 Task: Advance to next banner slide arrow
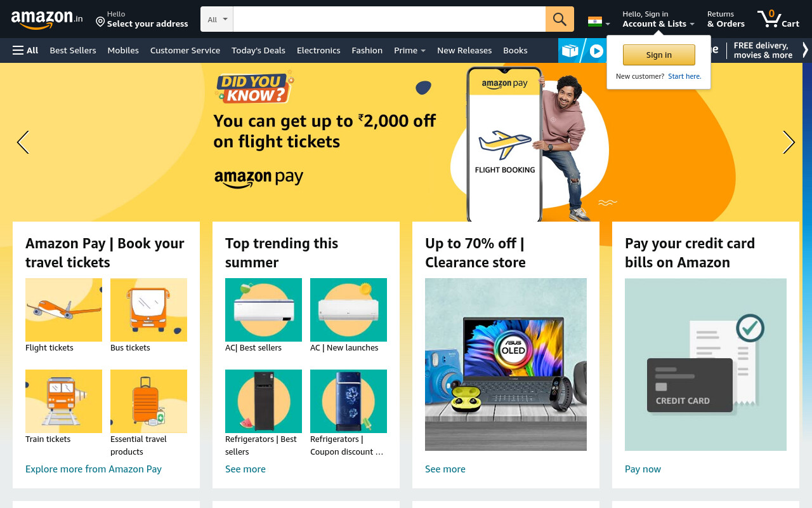(789, 142)
